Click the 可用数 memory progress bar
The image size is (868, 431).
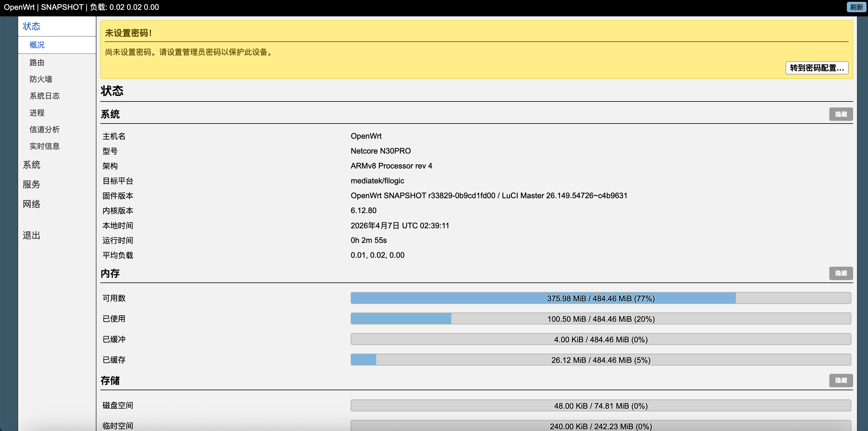point(601,298)
